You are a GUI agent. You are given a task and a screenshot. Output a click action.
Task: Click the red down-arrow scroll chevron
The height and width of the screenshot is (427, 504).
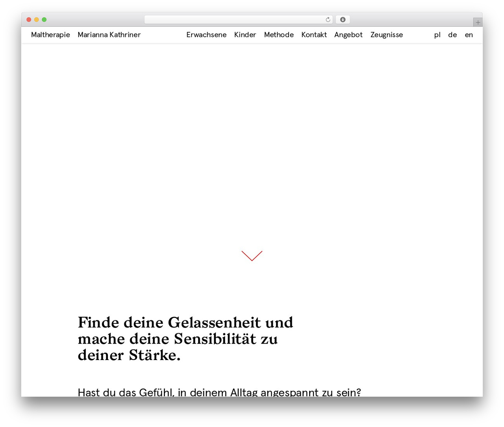click(252, 256)
